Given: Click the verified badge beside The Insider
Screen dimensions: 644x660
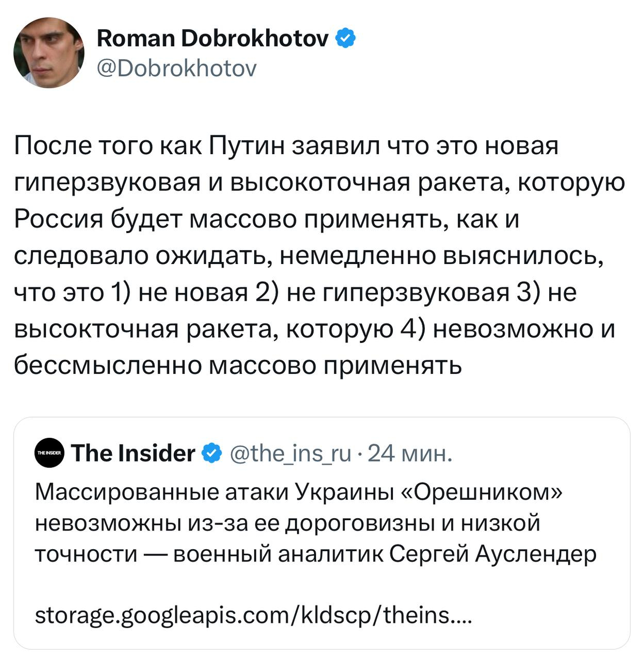Looking at the screenshot, I should (x=211, y=453).
